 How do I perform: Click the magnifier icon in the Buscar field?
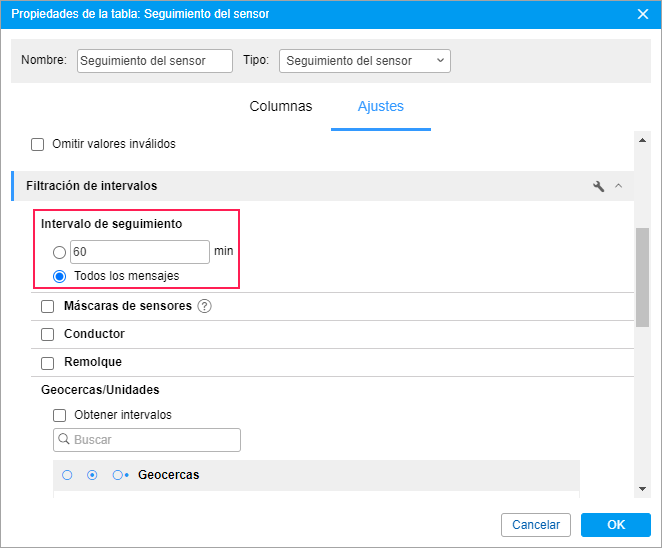coord(65,439)
